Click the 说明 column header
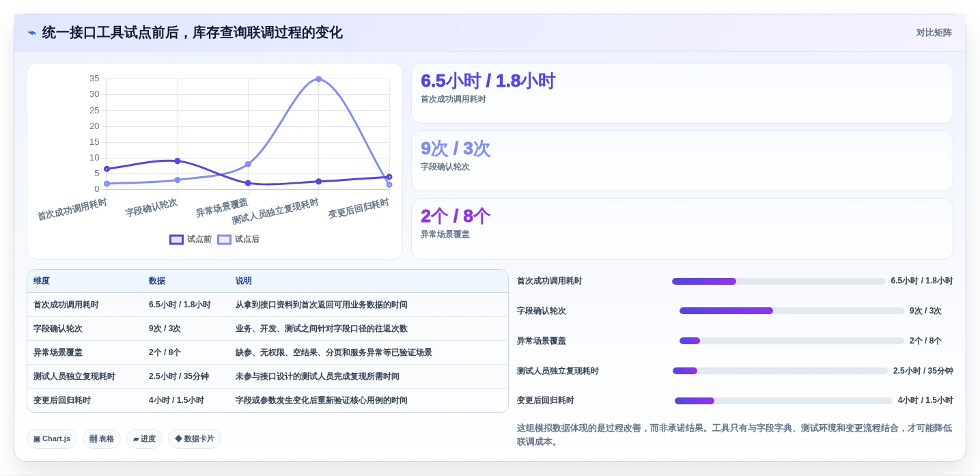Screen dimensions: 980x476 [x=244, y=281]
